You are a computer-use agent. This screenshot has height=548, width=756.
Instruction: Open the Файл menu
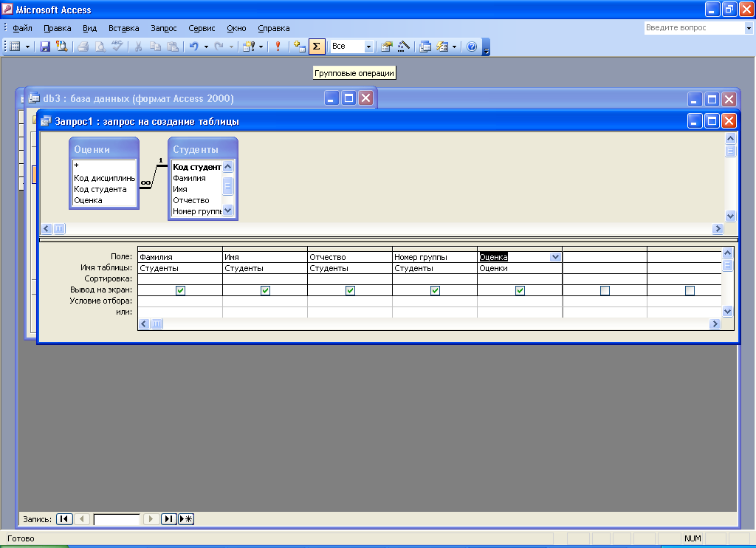[x=22, y=28]
